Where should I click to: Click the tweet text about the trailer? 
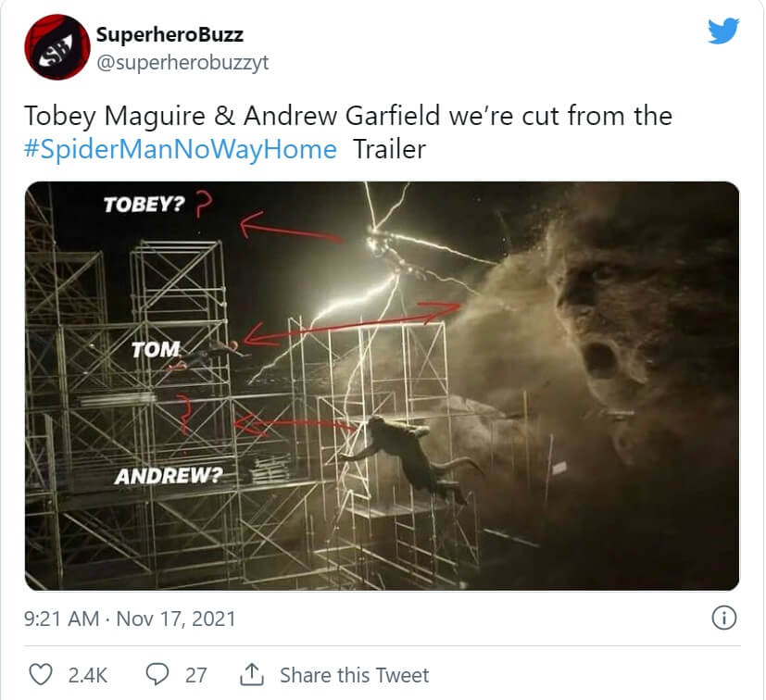(x=348, y=131)
